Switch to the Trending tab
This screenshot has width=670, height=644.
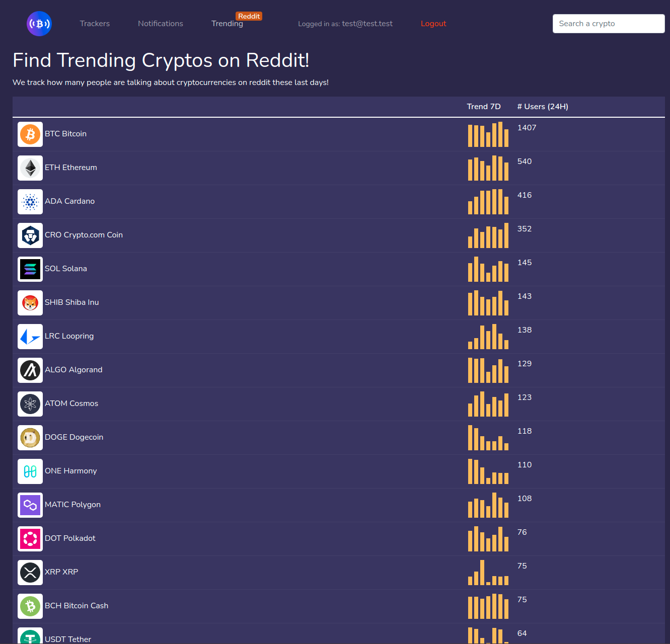[227, 23]
